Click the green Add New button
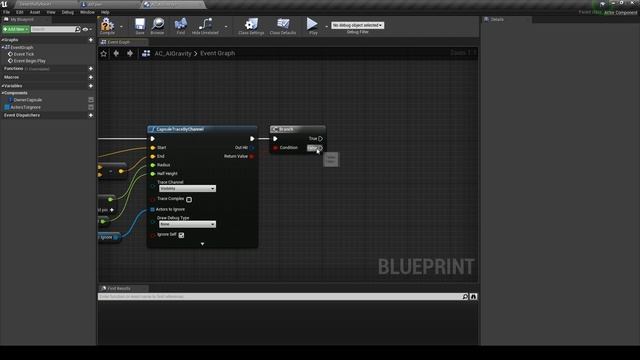The width and height of the screenshot is (640, 360). click(x=16, y=29)
